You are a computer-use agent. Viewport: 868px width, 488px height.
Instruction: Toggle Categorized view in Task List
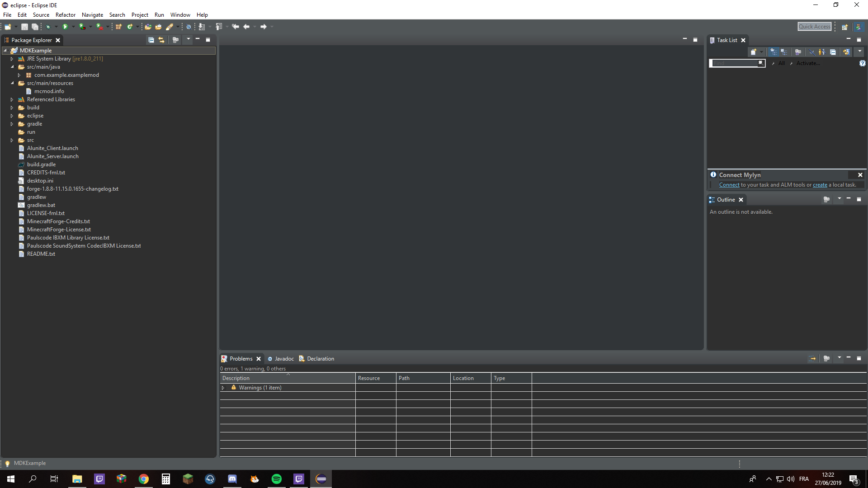(774, 52)
